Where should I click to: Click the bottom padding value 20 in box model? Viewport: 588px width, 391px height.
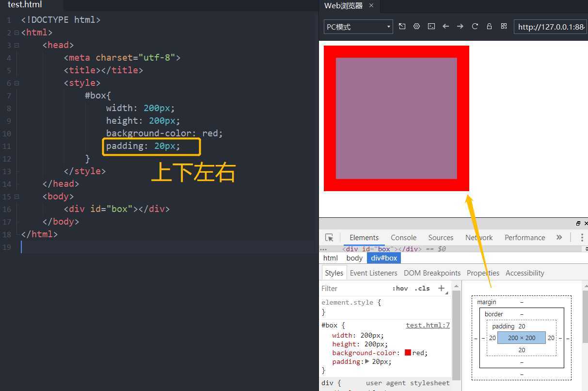tap(522, 350)
